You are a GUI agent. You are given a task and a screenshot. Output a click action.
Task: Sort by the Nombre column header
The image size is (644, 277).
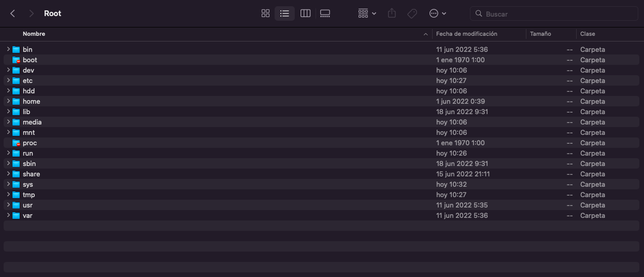[34, 34]
